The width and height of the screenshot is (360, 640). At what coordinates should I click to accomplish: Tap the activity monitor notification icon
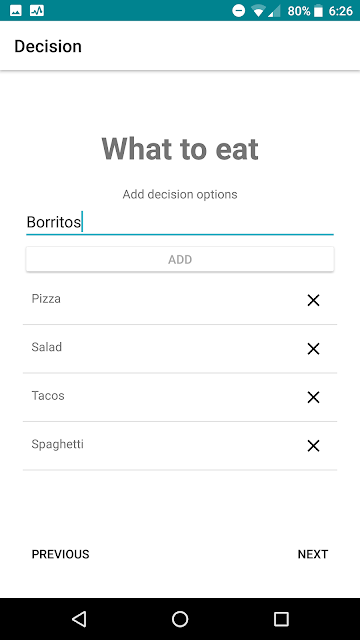pos(37,11)
